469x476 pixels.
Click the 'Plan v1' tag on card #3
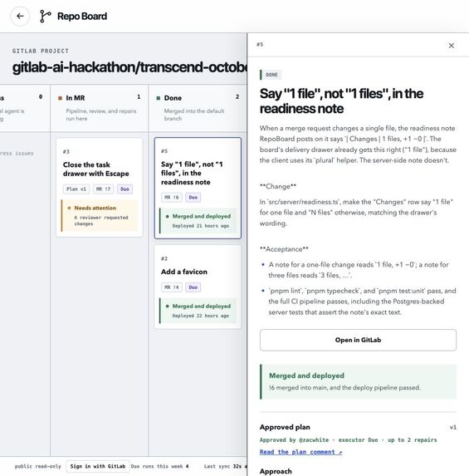[x=76, y=189]
